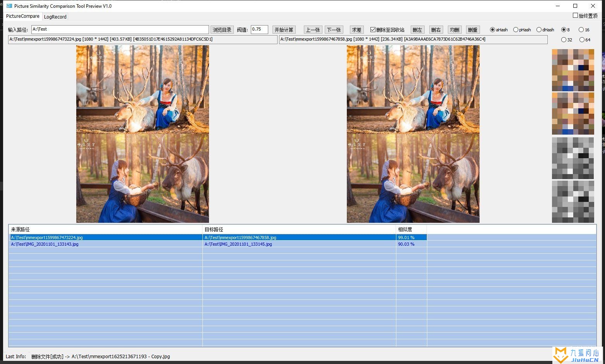Minimize the Picture Similarity Comparison window

(x=558, y=6)
